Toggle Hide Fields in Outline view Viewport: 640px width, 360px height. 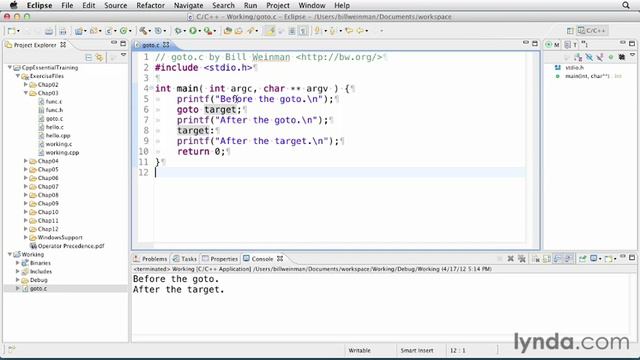(589, 58)
